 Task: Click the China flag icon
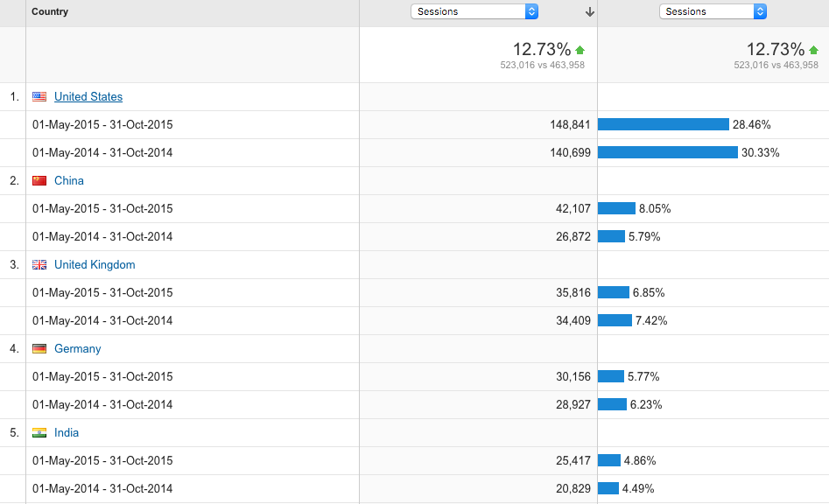pyautogui.click(x=39, y=181)
